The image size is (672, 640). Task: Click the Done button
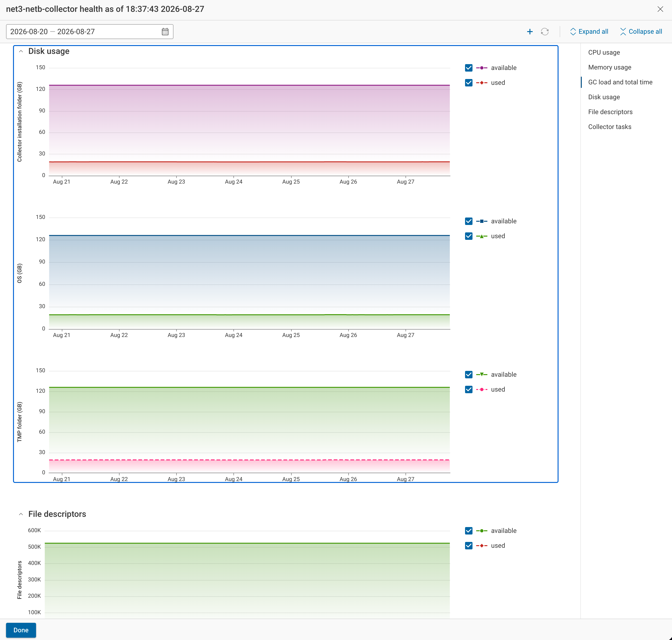[21, 630]
